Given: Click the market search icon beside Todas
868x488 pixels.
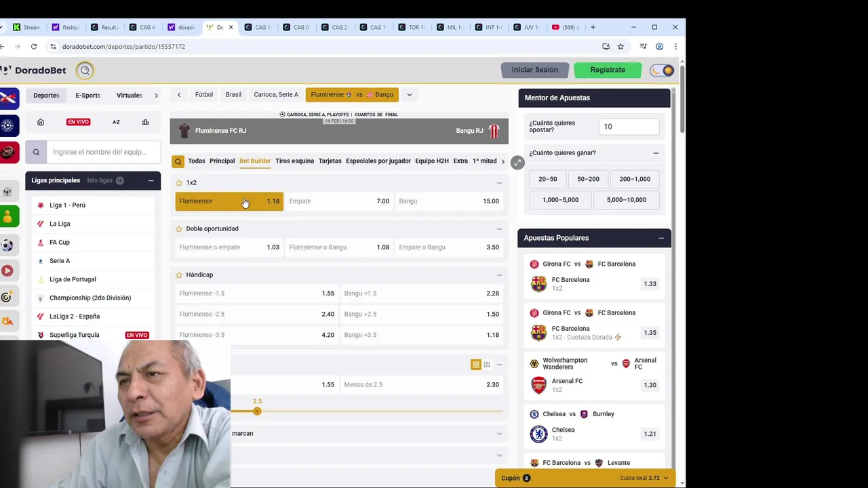Looking at the screenshot, I should (x=178, y=161).
